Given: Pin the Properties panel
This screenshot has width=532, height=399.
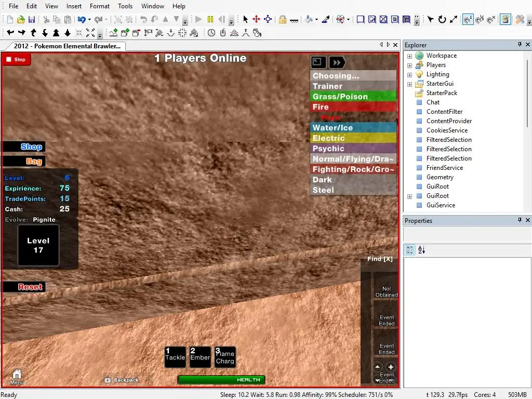Looking at the screenshot, I should coord(520,220).
